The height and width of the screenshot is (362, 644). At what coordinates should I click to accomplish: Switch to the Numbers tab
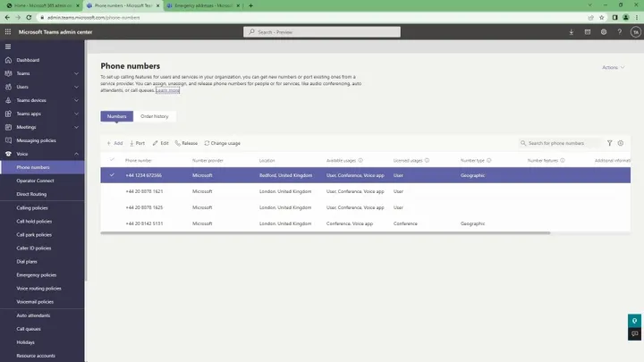pyautogui.click(x=116, y=116)
